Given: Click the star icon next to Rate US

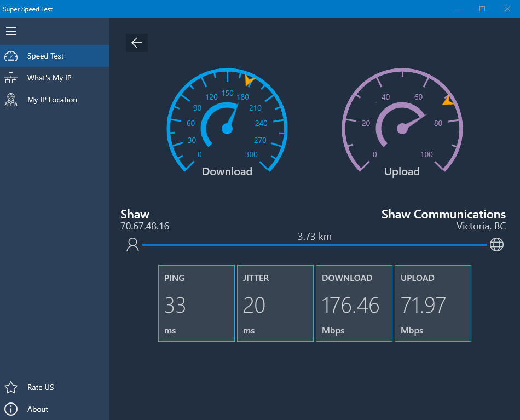Looking at the screenshot, I should tap(11, 387).
